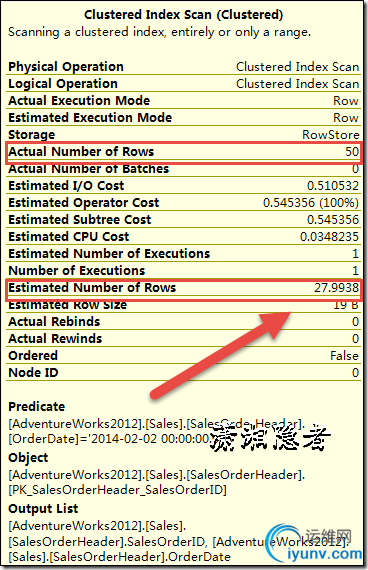
Task: Click the Actual Rebinds value 0
Action: pyautogui.click(x=355, y=322)
